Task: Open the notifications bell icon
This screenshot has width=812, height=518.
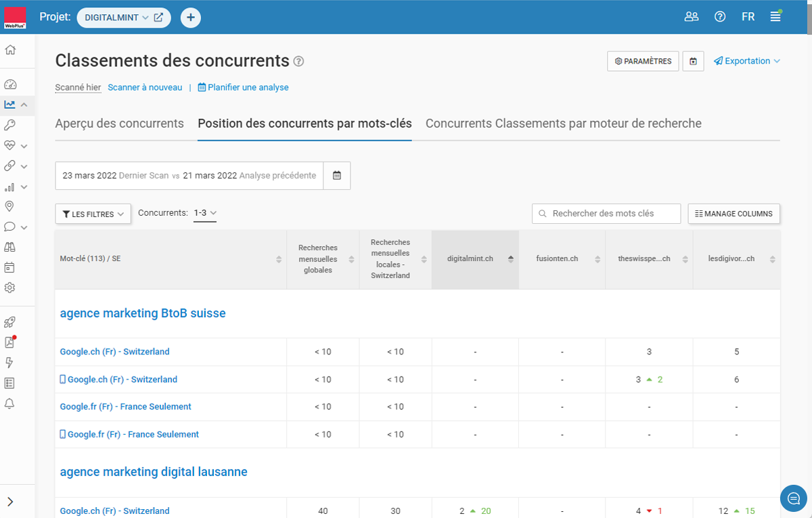Action: (10, 404)
